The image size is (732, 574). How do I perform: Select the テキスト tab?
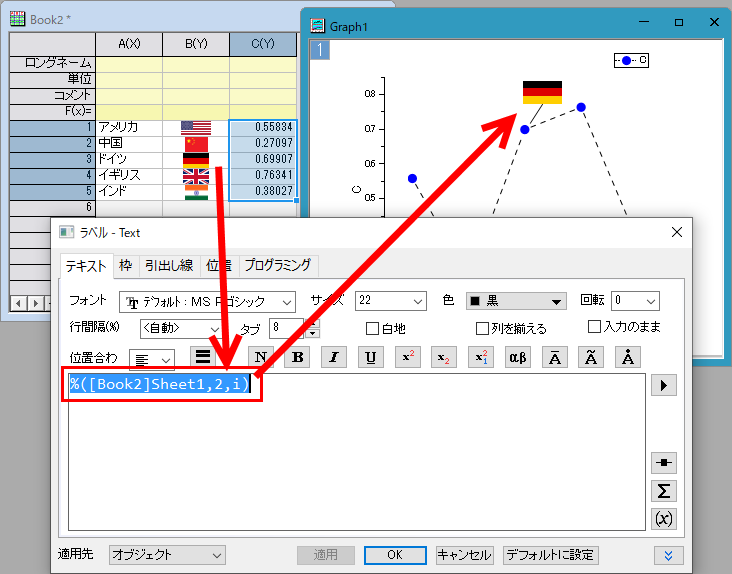click(x=86, y=266)
